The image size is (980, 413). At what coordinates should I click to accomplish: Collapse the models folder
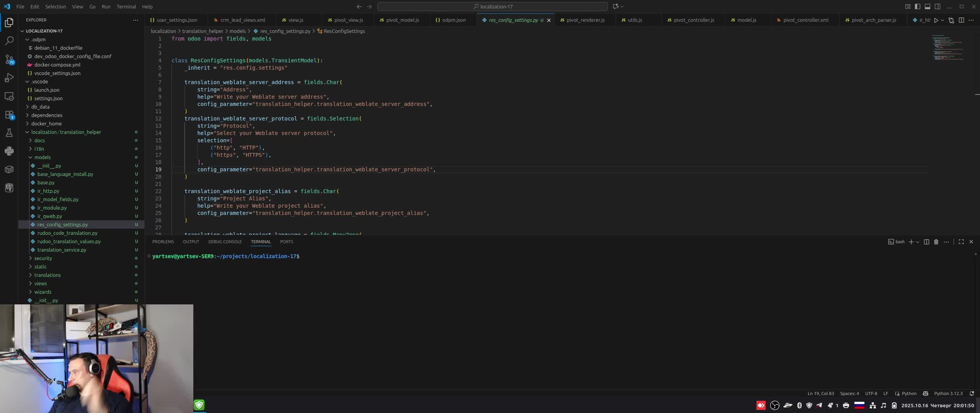[x=42, y=157]
